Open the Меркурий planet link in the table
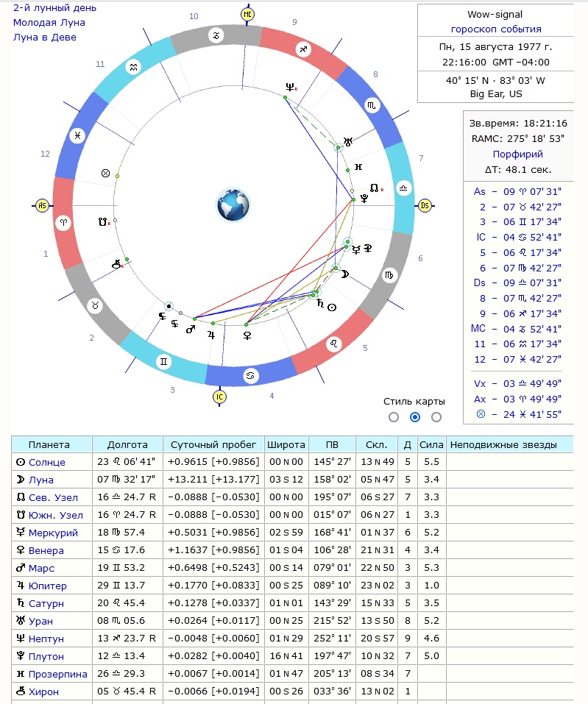 [x=53, y=533]
